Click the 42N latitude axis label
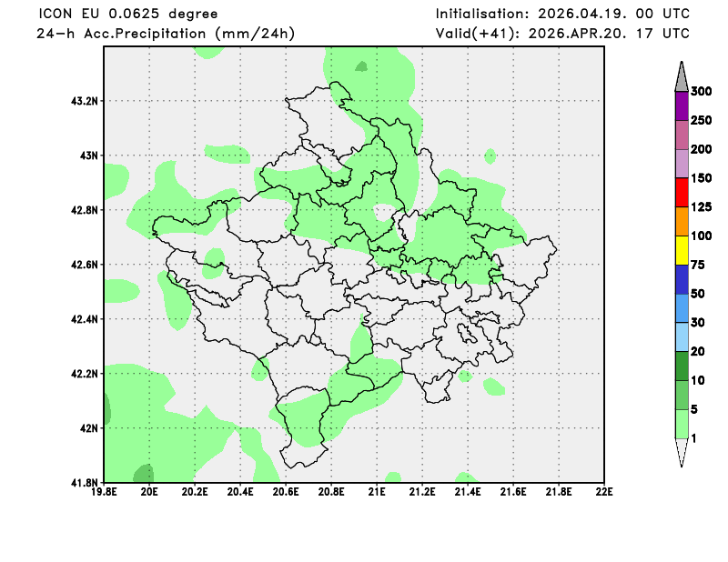 [87, 428]
